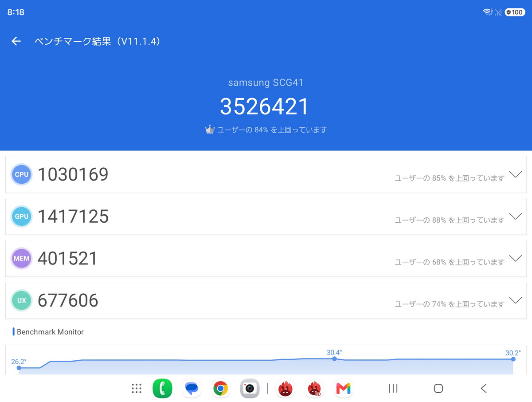Tap the Home navigation button
Screen dimensions: 532x402
click(x=438, y=389)
